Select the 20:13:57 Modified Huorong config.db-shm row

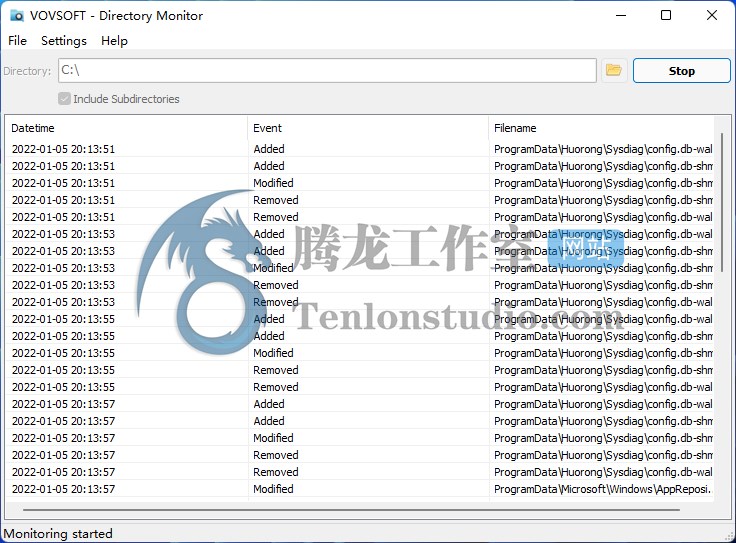[360, 438]
